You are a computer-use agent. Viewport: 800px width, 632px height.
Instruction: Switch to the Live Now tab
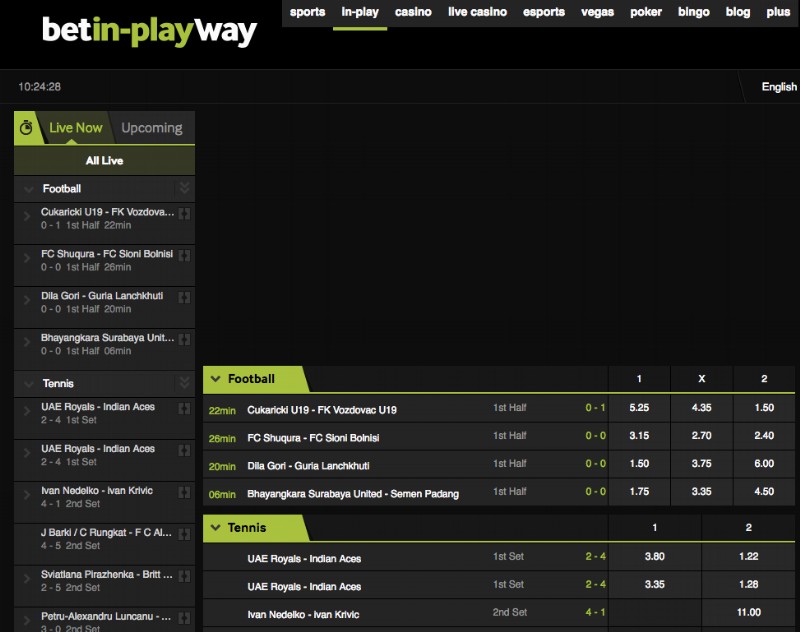point(76,128)
